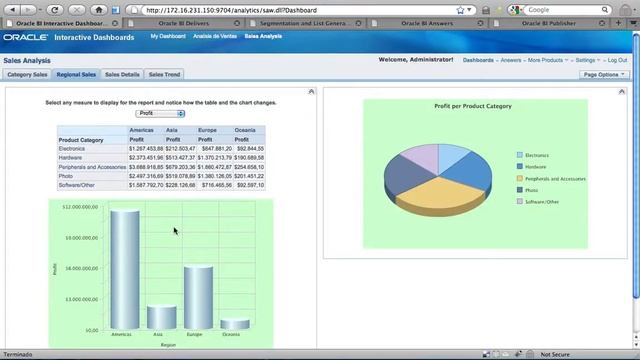
Task: Click the browser URL address field
Action: pos(300,10)
